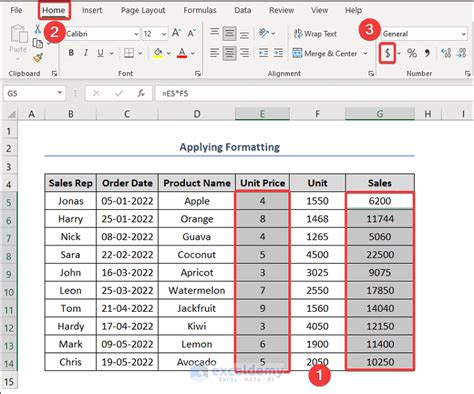Viewport: 474px width, 394px height.
Task: Apply cell borders icon
Action: (129, 53)
